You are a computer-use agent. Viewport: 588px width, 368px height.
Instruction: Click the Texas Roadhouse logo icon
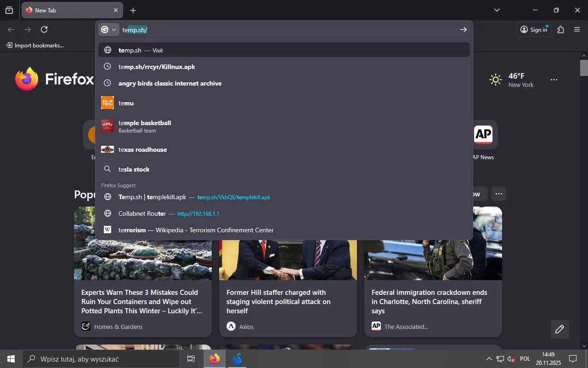[x=107, y=149]
